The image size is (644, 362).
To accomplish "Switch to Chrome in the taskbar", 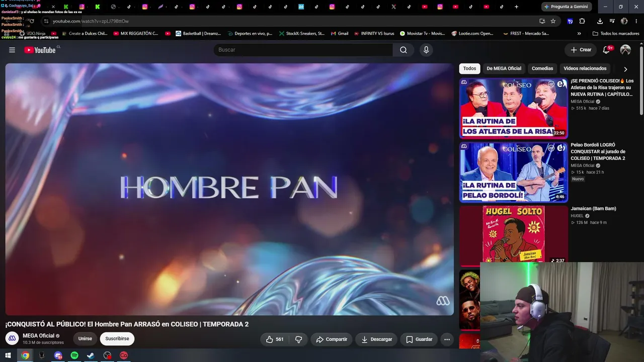I will tap(25, 355).
